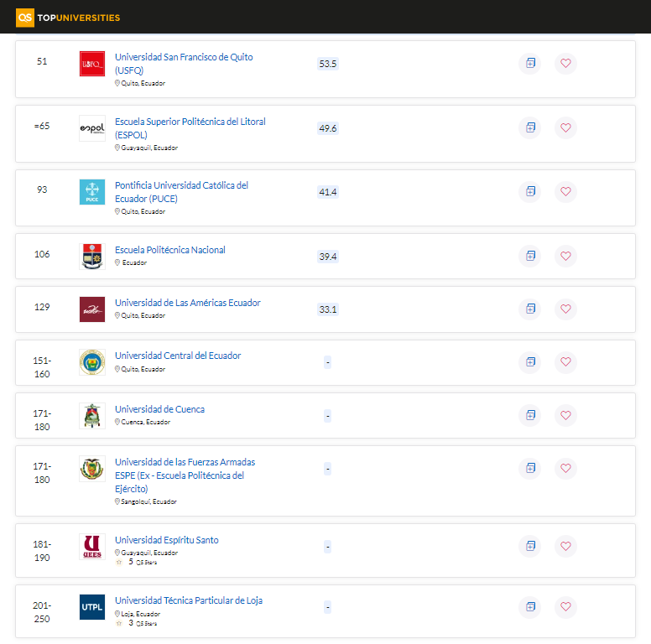Open Universidad de Cuenca profile link
The width and height of the screenshot is (651, 644).
pyautogui.click(x=159, y=409)
